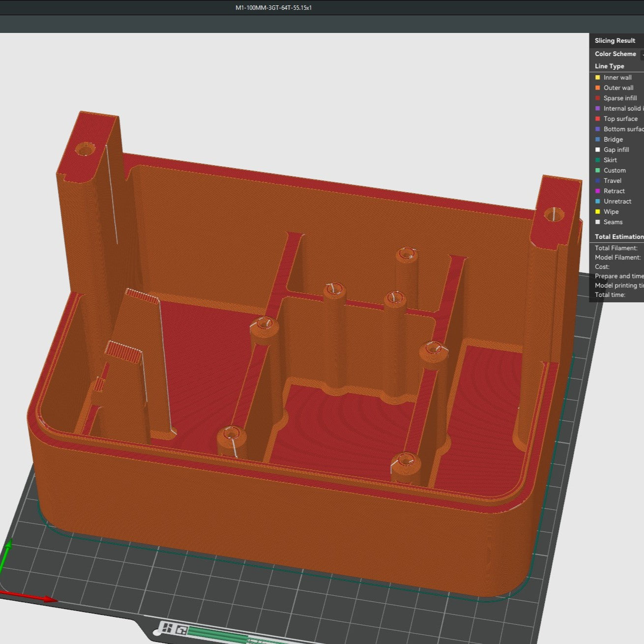This screenshot has width=644, height=644.
Task: Click the Cost estimation entry
Action: click(602, 266)
